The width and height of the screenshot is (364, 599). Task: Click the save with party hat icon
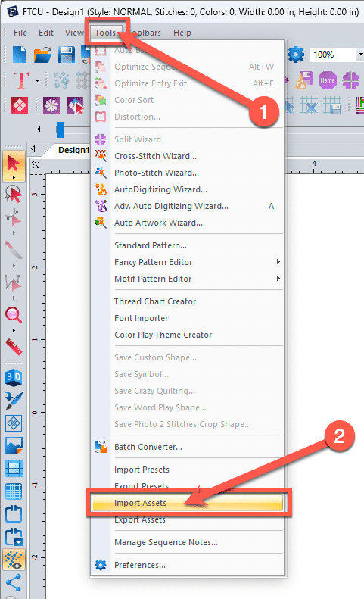click(x=304, y=80)
